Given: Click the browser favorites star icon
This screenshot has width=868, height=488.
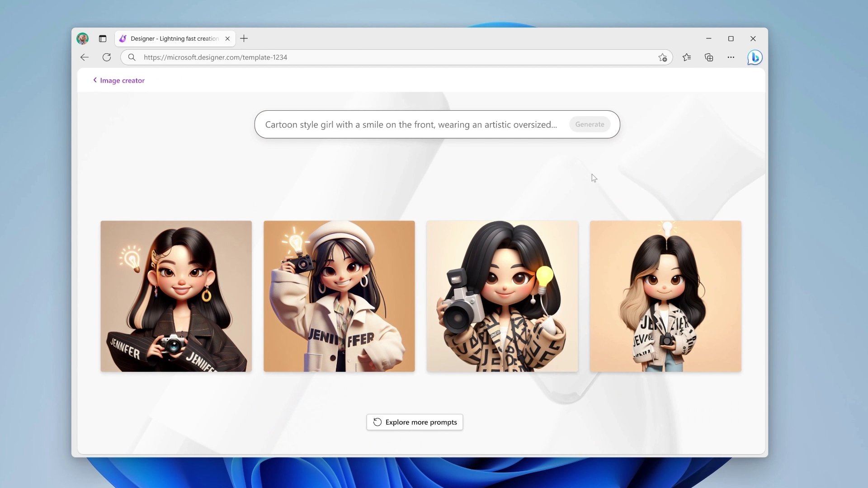Looking at the screenshot, I should [686, 56].
